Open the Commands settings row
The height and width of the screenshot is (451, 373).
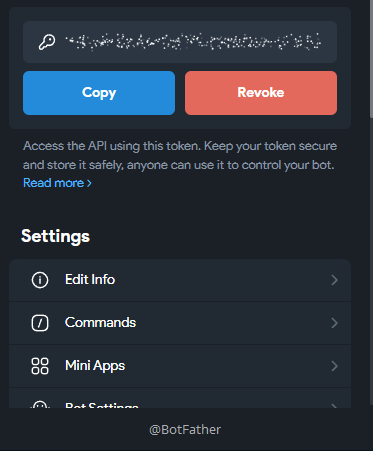tap(180, 323)
